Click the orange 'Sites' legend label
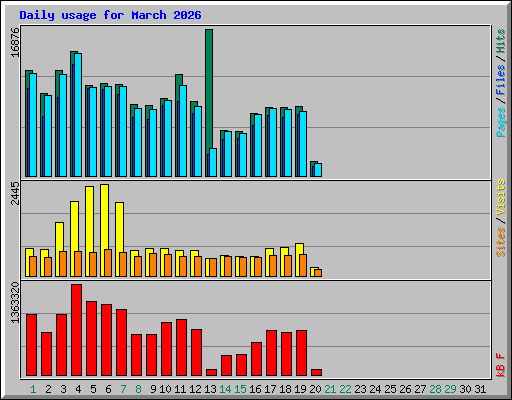Screen dimensions: 512x400 click(x=500, y=242)
